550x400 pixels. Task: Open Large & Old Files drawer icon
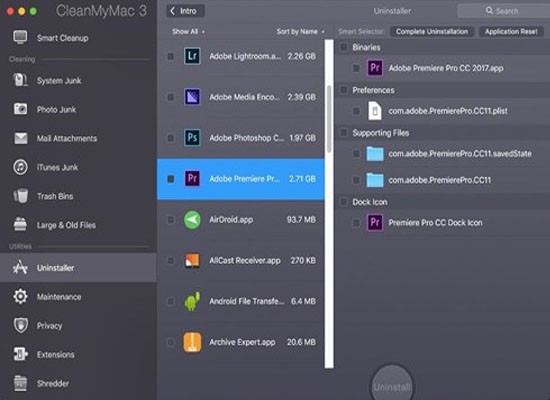point(20,225)
